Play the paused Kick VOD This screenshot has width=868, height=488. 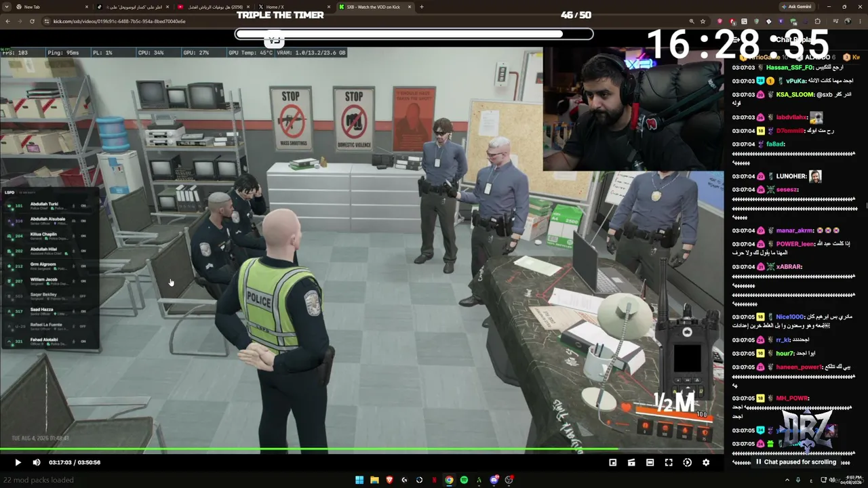click(18, 462)
